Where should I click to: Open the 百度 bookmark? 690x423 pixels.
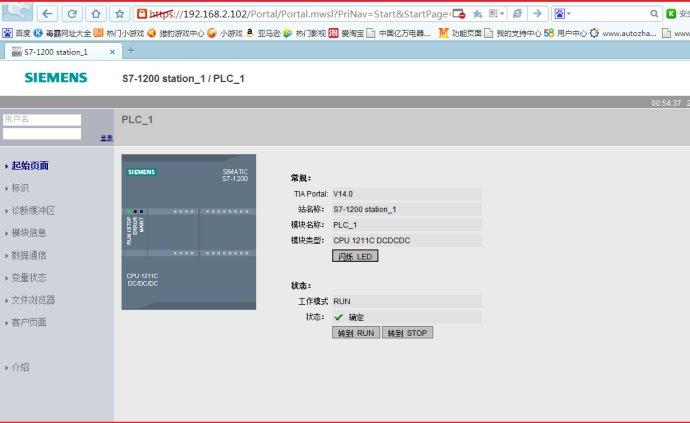(x=17, y=33)
